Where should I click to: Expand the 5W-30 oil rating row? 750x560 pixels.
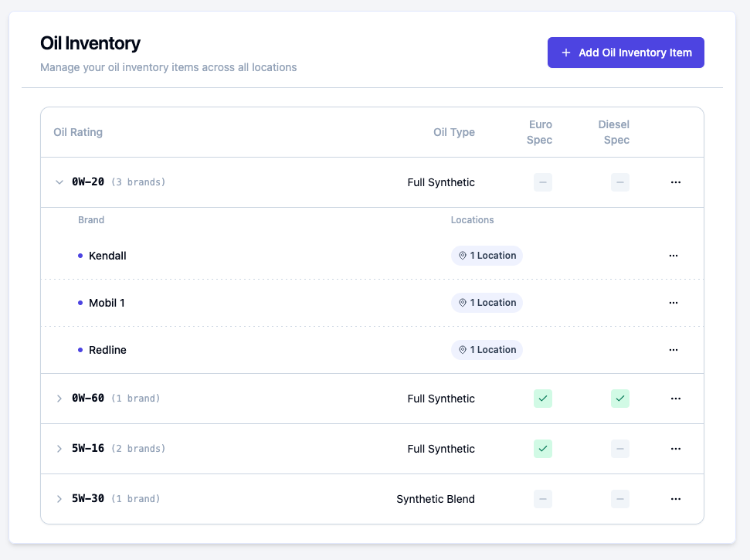(59, 499)
